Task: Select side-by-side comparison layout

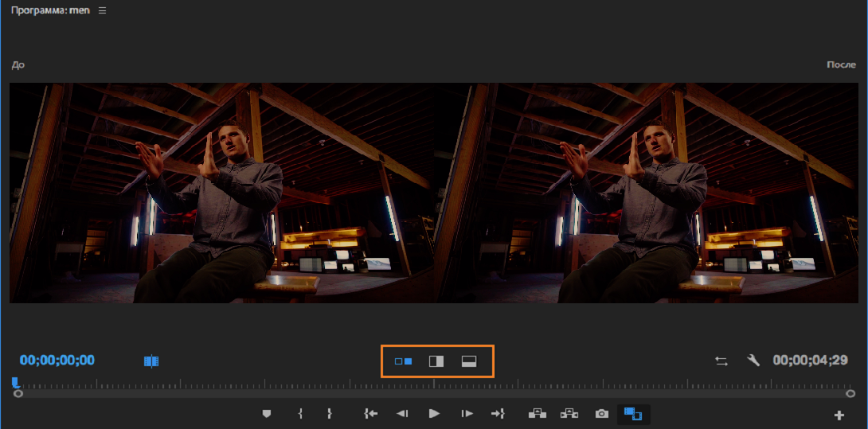Action: coord(403,361)
